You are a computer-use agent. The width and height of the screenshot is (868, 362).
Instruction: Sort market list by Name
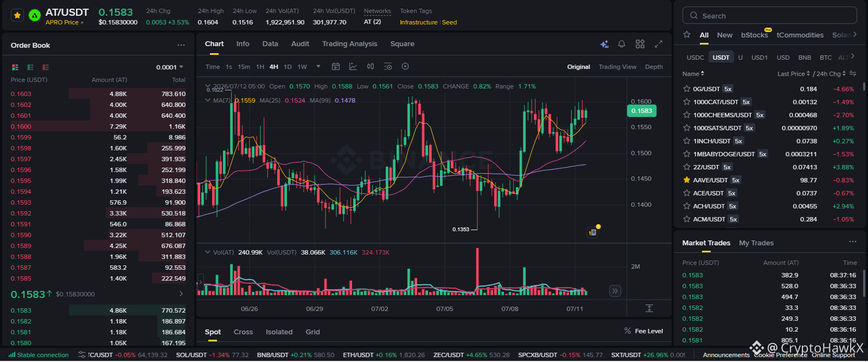693,74
